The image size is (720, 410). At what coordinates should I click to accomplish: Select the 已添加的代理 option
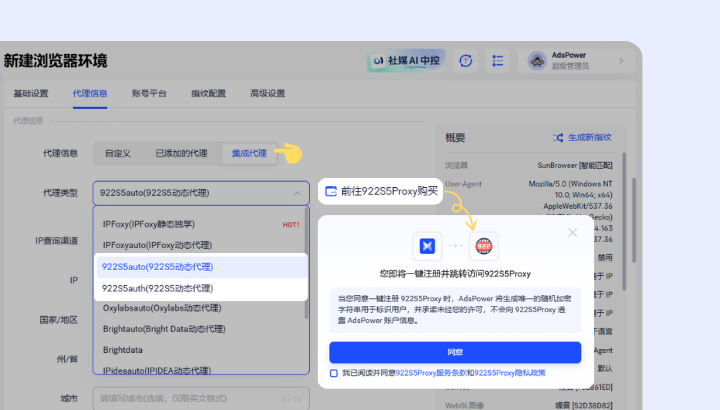(181, 153)
